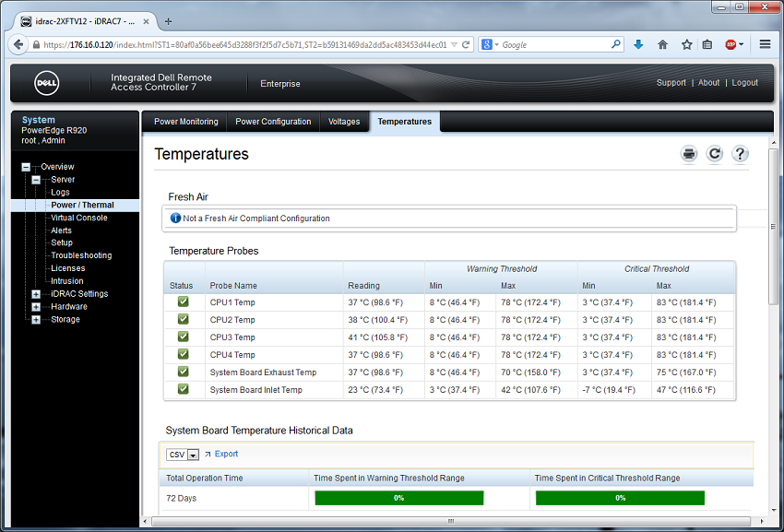Select Power / Thermal in the tree
The image size is (784, 532).
82,205
